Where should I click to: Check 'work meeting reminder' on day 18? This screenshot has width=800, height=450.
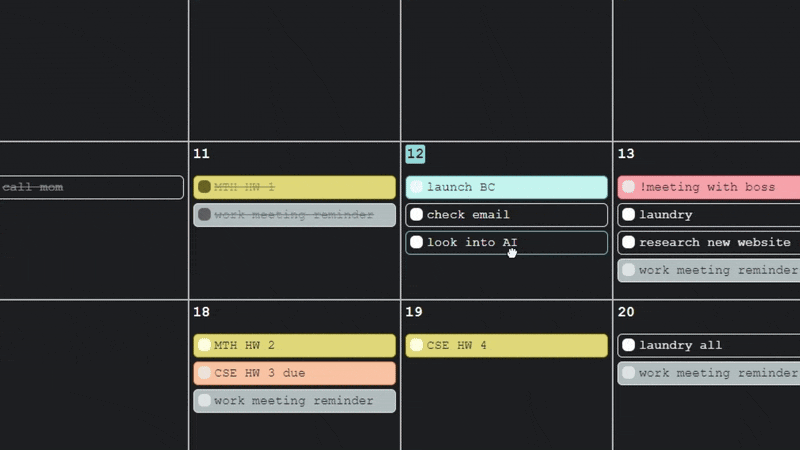[x=205, y=401]
